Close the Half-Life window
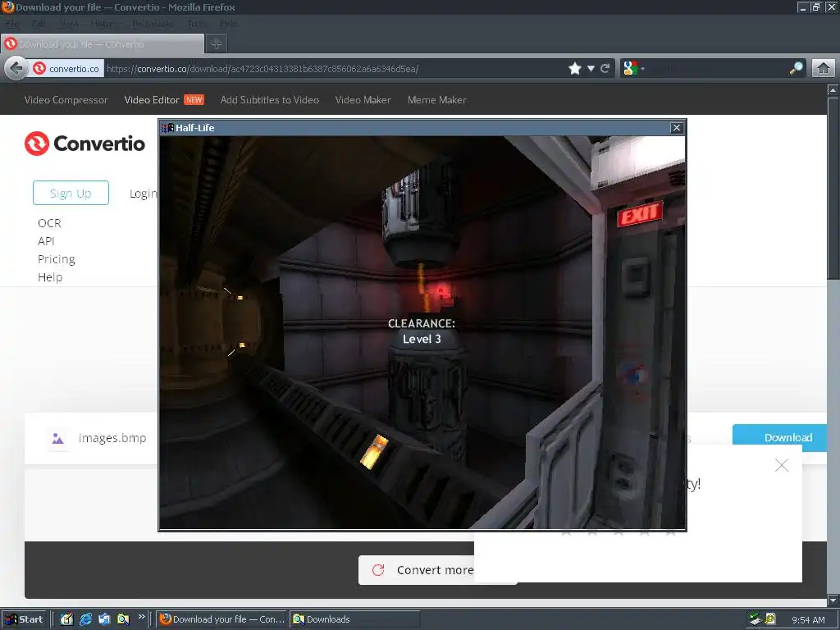The width and height of the screenshot is (840, 630). (x=677, y=127)
